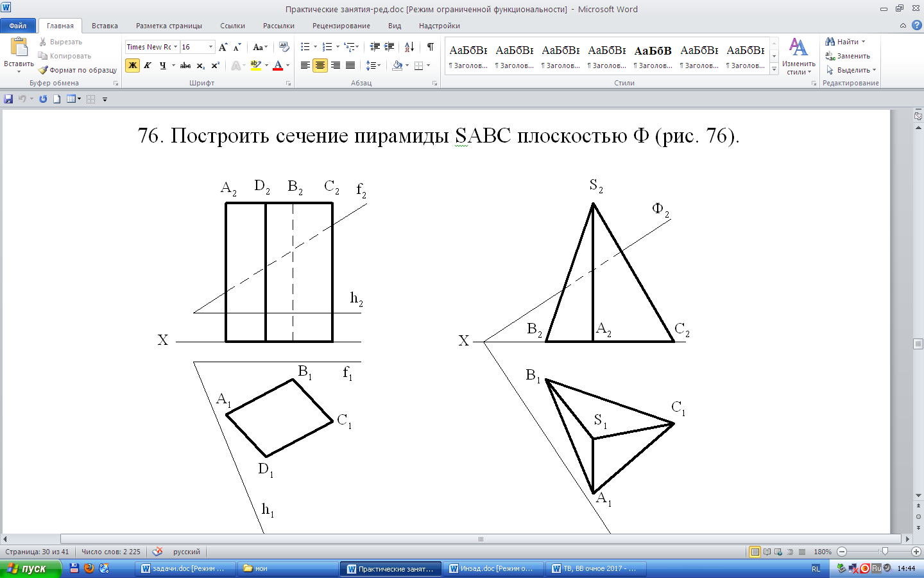Viewport: 924px width, 578px height.
Task: Save document from quick access toolbar
Action: 8,99
